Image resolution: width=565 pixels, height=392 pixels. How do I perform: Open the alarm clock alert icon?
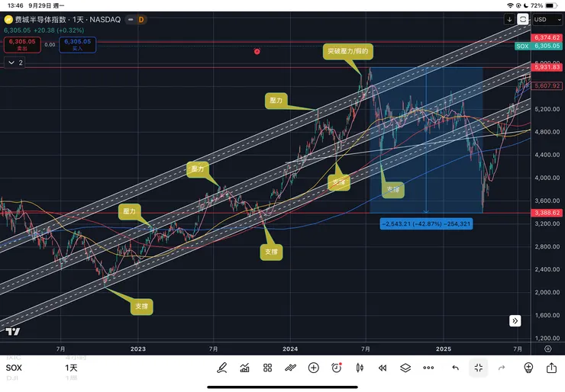tap(336, 368)
